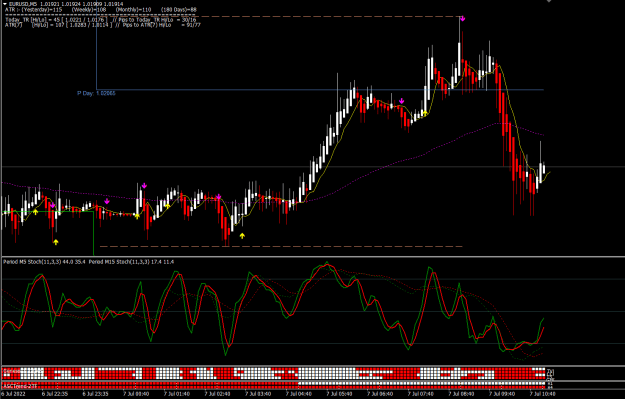Image resolution: width=625 pixels, height=399 pixels.
Task: Click the 7 Jul 04:40 time axis label
Action: 299,394
